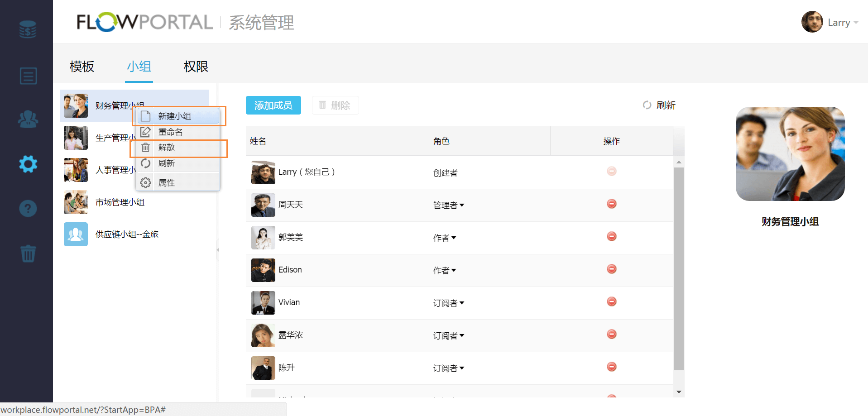The width and height of the screenshot is (868, 416).
Task: Open the groups people sidebar icon
Action: [28, 119]
